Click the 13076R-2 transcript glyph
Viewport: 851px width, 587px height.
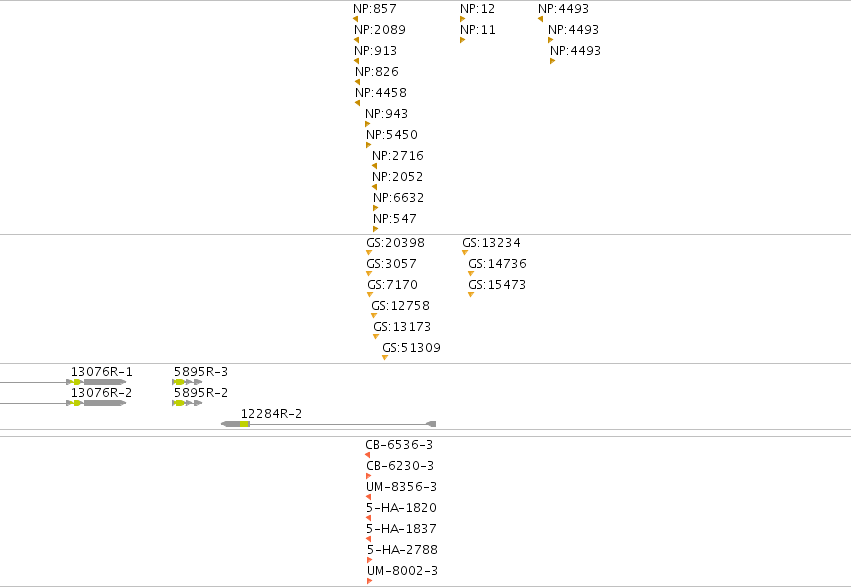click(x=63, y=403)
